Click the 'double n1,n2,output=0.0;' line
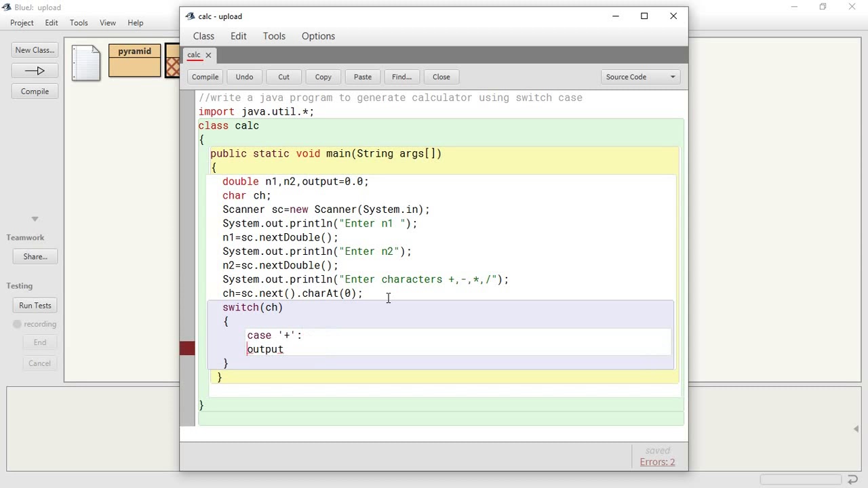 [296, 182]
